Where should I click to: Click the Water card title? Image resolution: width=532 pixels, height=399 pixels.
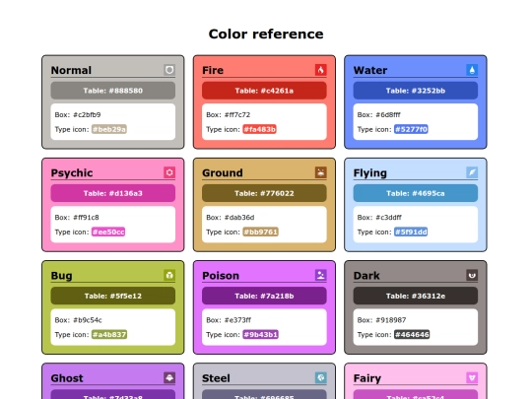pyautogui.click(x=370, y=70)
